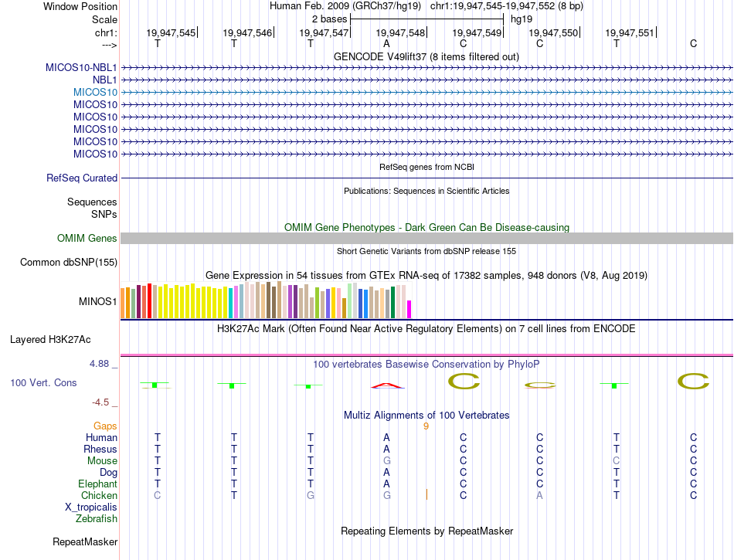Select the Gaps row label
This screenshot has height=560, width=734.
105,426
